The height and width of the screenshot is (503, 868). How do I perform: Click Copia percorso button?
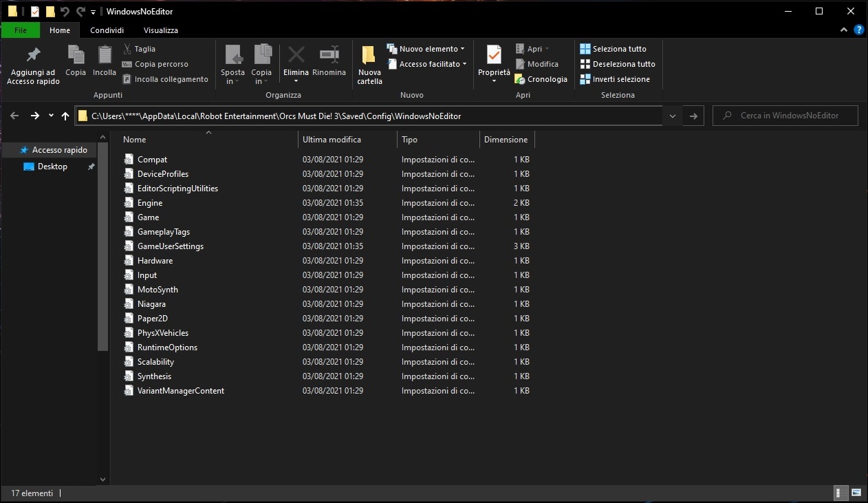(155, 64)
